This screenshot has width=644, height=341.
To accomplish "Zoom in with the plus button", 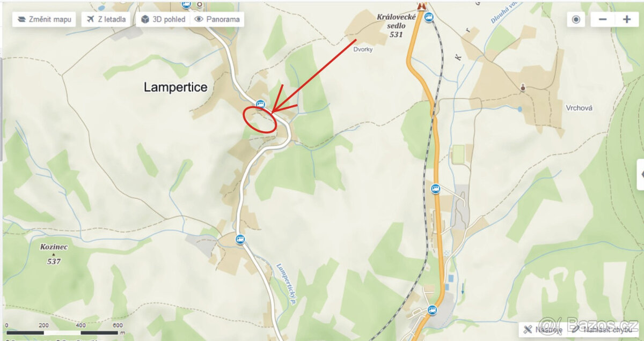I will click(626, 19).
